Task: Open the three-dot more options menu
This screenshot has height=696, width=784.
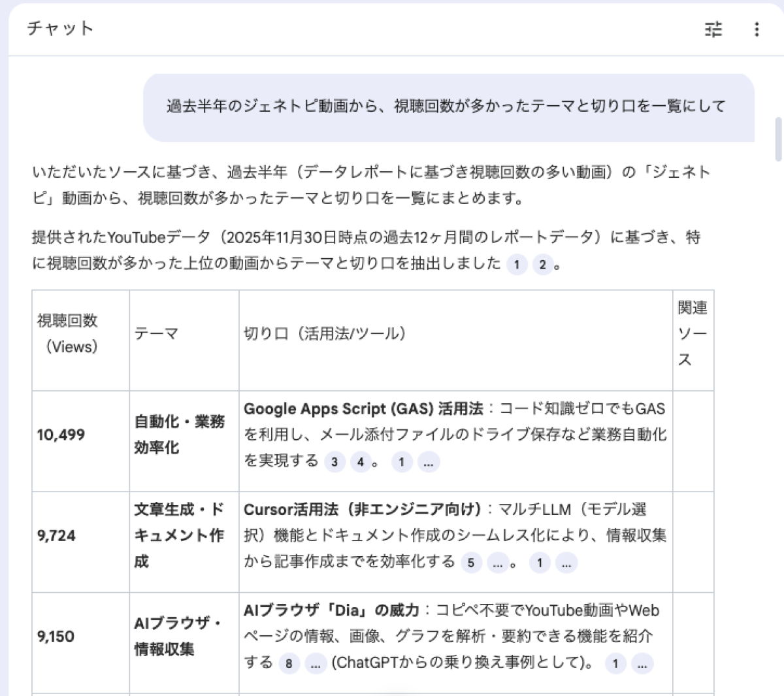Action: 757,29
